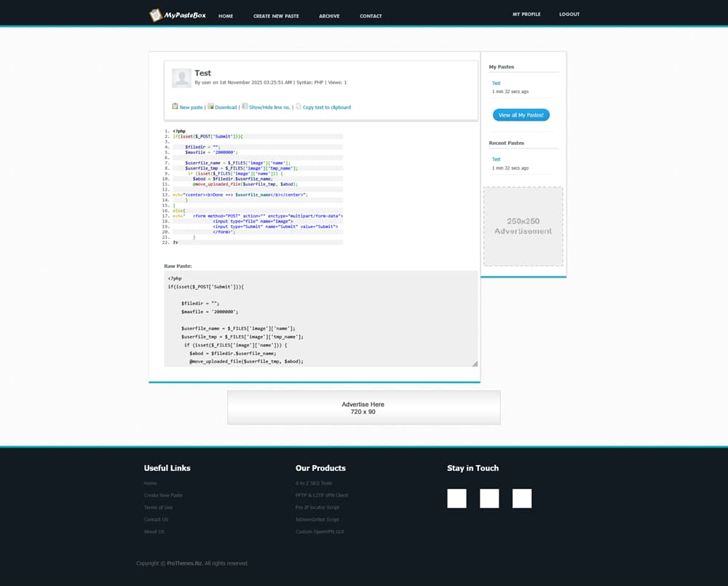
Task: Click the user avatar beside Test title
Action: 181,78
